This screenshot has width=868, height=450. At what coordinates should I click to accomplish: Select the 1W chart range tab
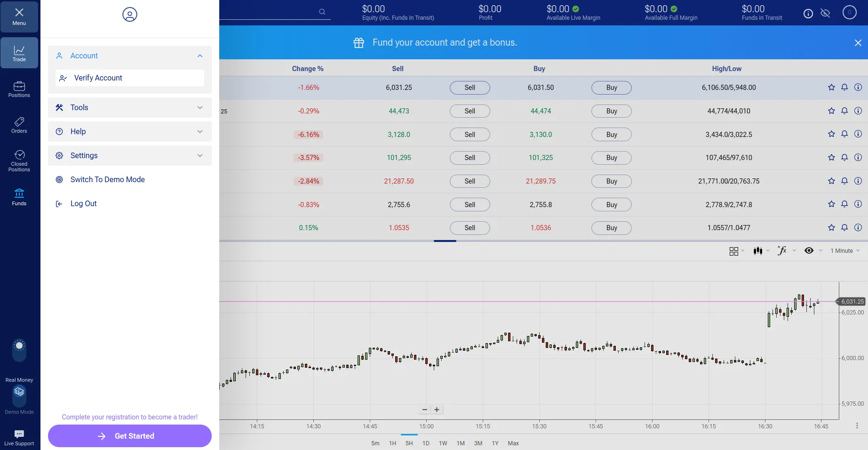pos(443,443)
